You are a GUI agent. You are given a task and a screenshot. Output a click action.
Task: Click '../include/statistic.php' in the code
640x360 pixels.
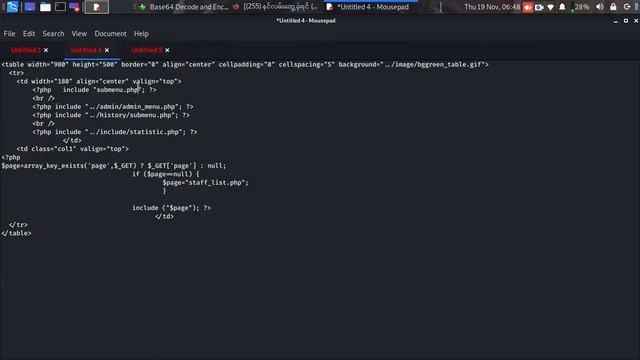click(134, 132)
